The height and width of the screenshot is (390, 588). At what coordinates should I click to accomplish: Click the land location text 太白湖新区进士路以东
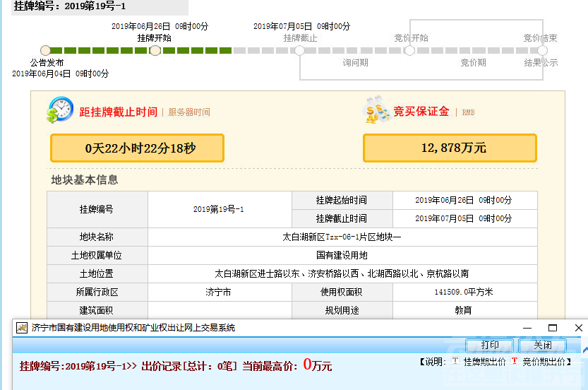(x=342, y=273)
